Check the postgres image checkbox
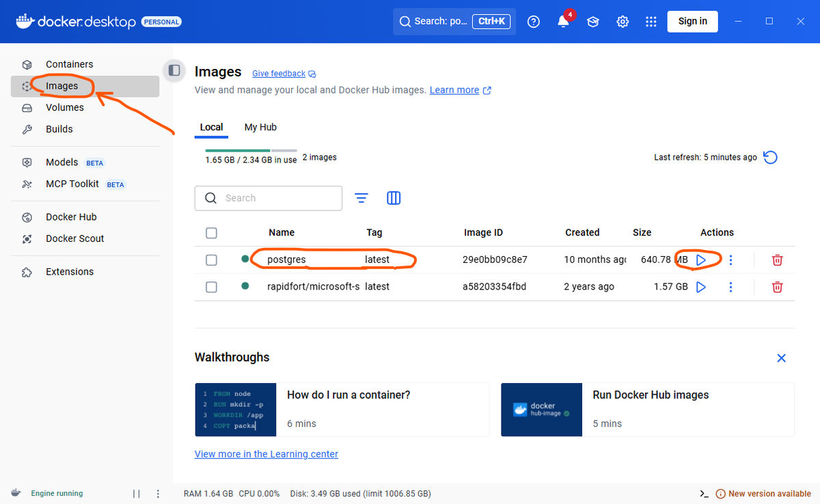The height and width of the screenshot is (504, 820). coord(211,260)
